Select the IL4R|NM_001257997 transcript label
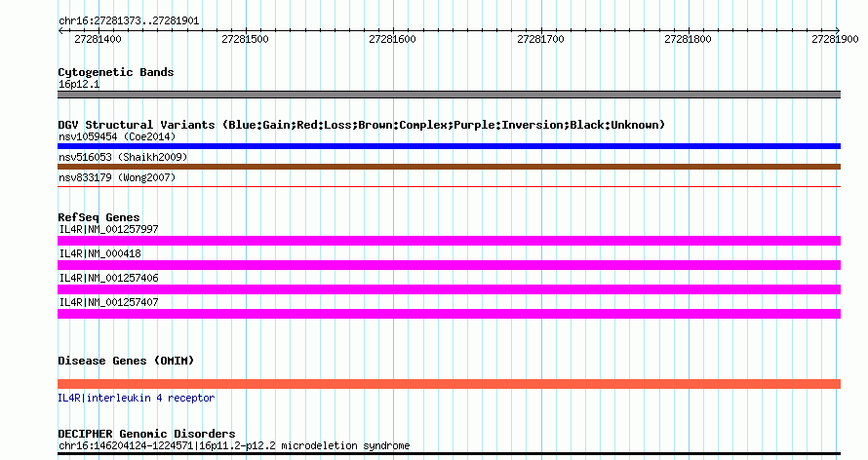The height and width of the screenshot is (460, 868). click(108, 229)
